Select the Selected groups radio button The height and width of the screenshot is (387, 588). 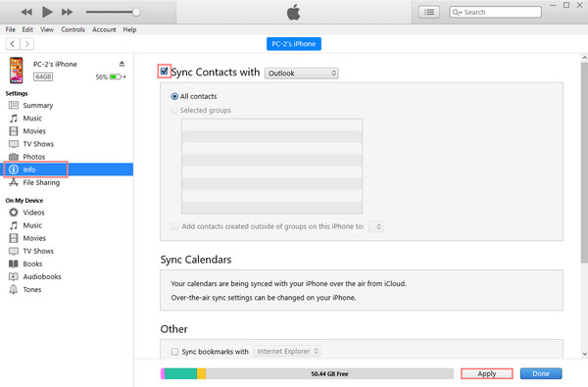pos(174,111)
